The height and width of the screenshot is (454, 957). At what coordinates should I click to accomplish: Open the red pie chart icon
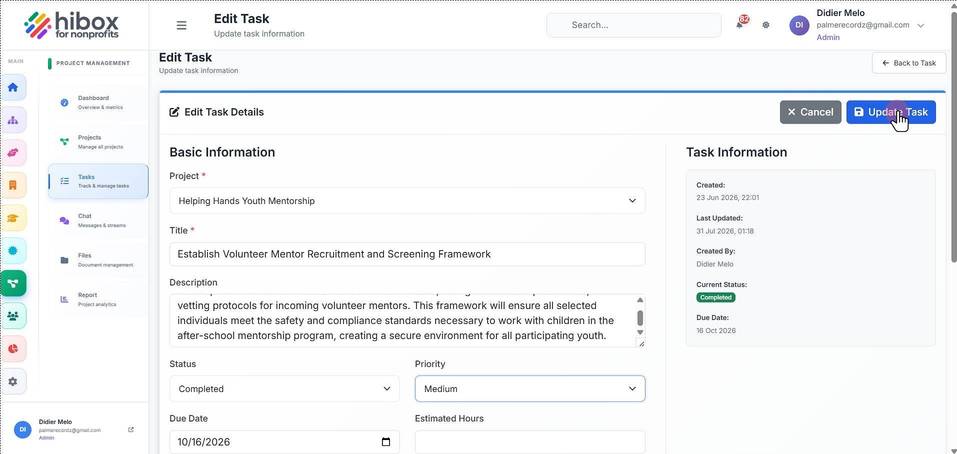[13, 348]
